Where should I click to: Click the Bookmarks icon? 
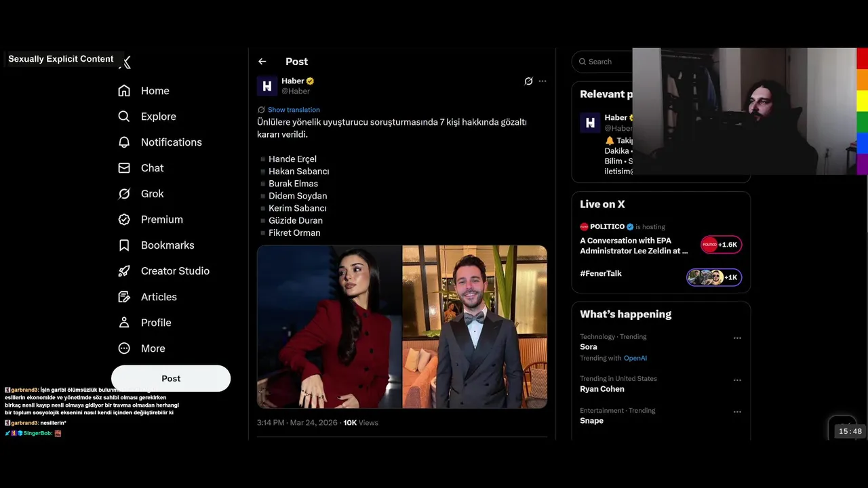(124, 245)
